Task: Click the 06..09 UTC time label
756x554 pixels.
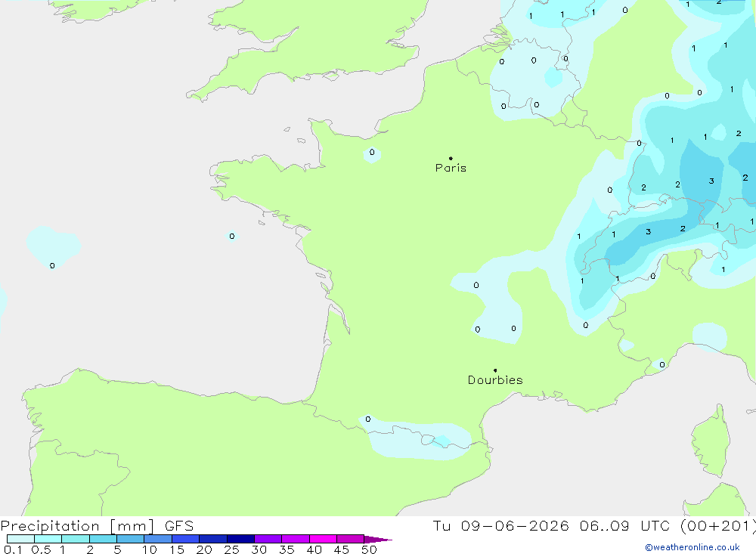Action: click(x=624, y=525)
